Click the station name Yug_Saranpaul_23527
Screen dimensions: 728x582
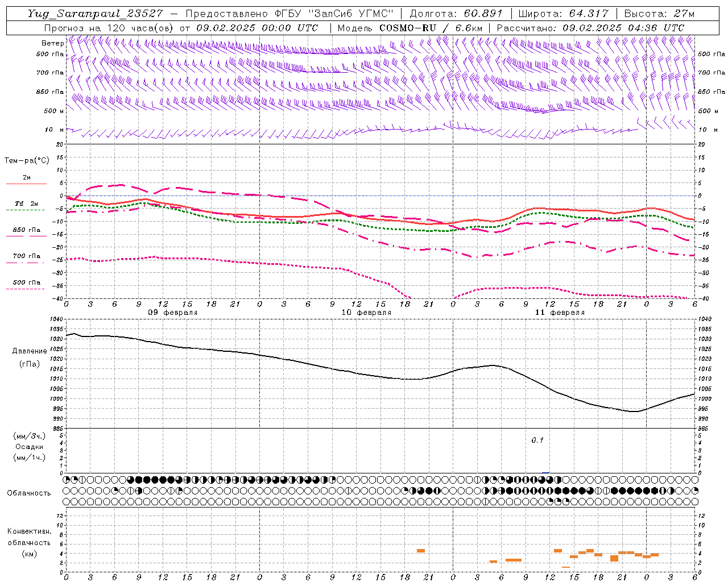pos(97,14)
